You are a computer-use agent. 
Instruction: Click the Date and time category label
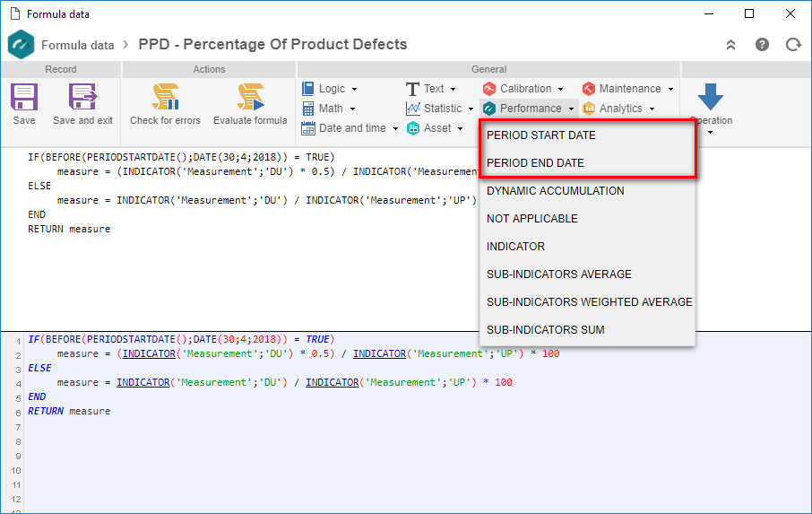[x=352, y=128]
